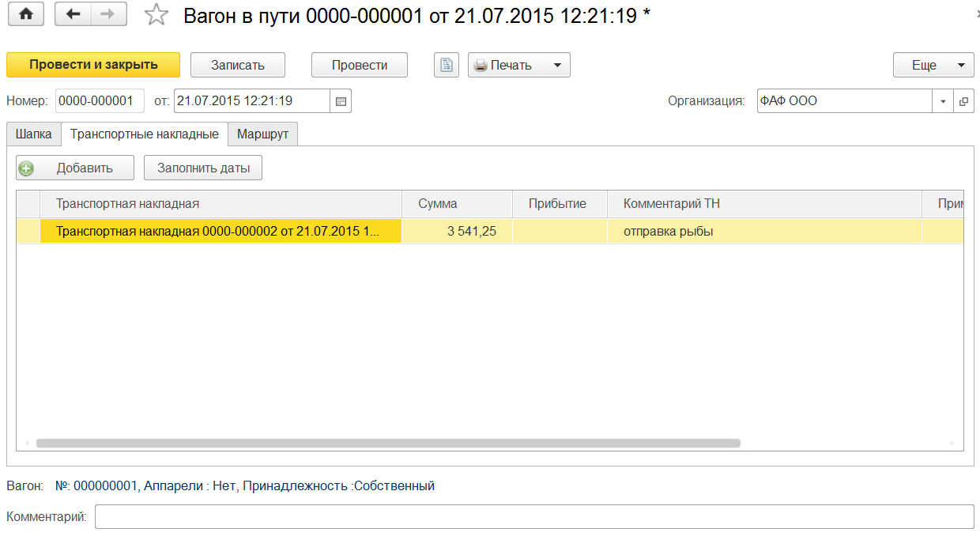This screenshot has height=540, width=980.
Task: Click the Провести и закрыть button
Action: [x=93, y=65]
